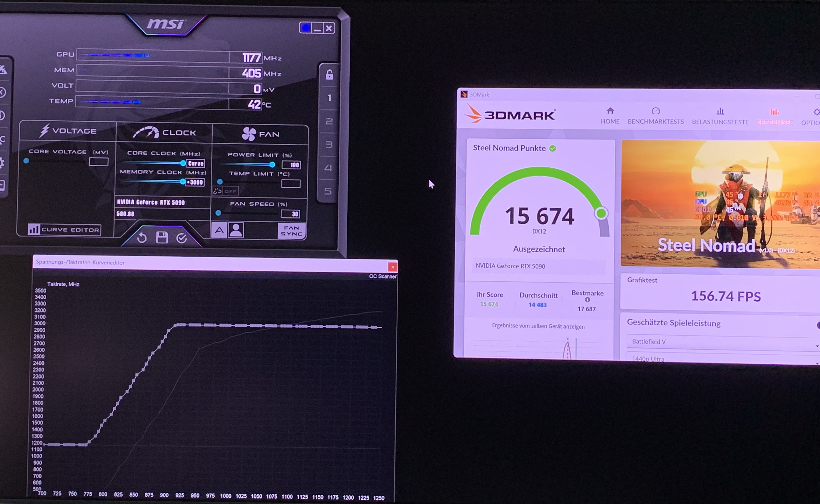820x504 pixels.
Task: Open Afterburner settings gear in left sidebar
Action: pos(2,163)
